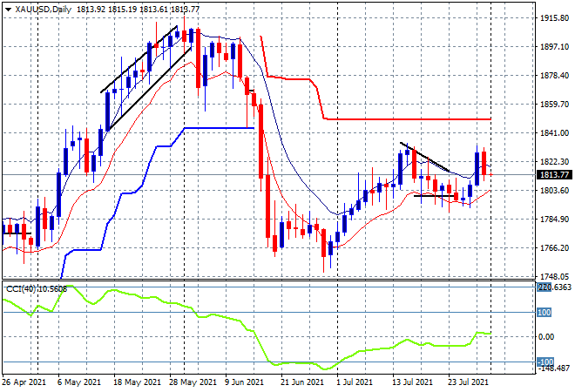
Task: Click the CCI level label 100
Action: 545,313
